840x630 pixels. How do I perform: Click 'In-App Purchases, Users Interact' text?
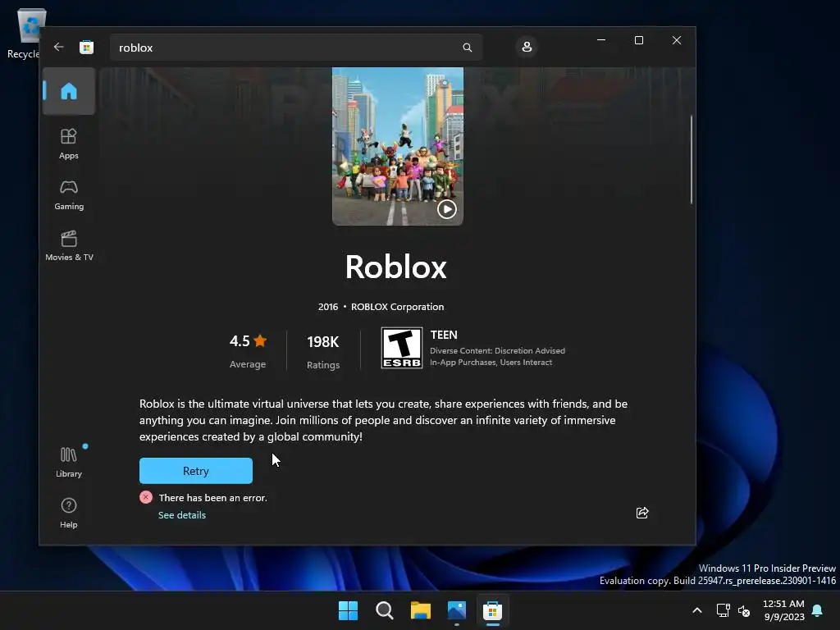491,362
